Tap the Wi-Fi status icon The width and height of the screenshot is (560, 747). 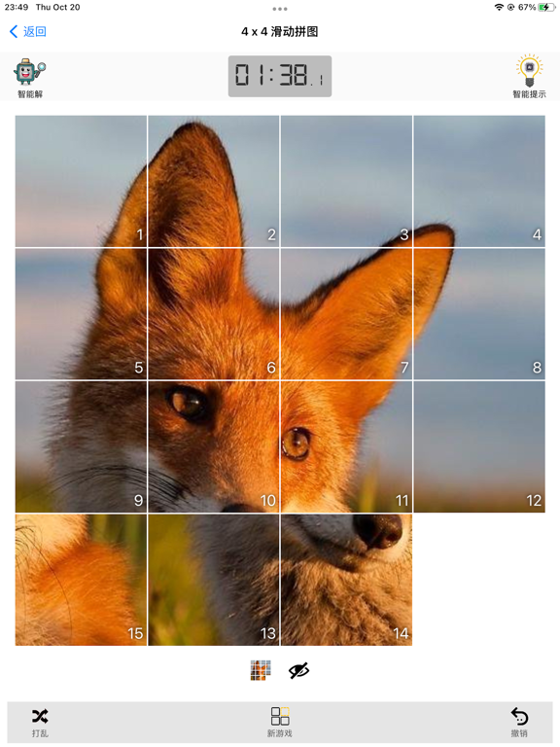click(x=499, y=7)
